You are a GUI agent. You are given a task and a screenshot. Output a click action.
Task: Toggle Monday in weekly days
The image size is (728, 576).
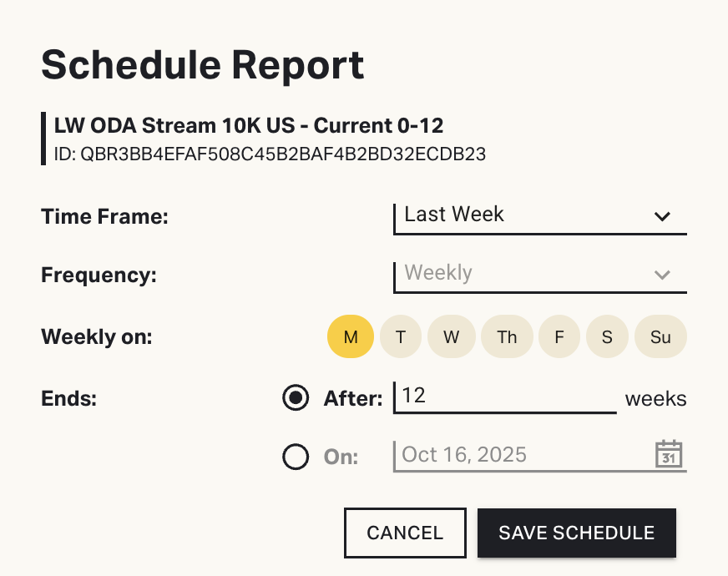[351, 337]
